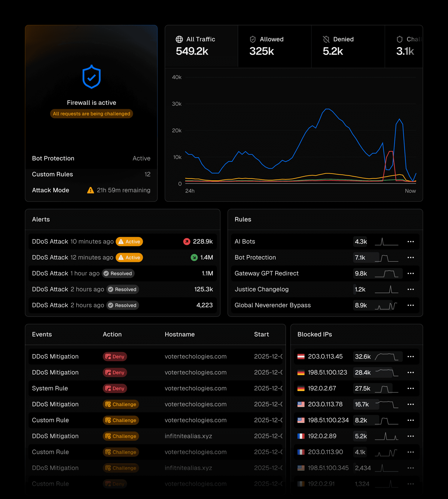Open the Custom Rules row showing 12
This screenshot has width=448, height=499.
(x=91, y=174)
